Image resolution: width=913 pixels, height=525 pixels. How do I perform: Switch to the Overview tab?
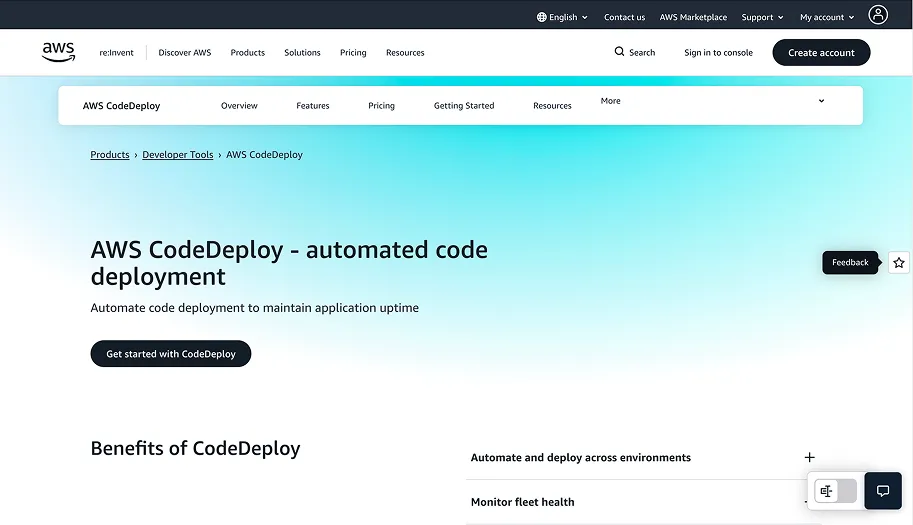click(x=239, y=105)
